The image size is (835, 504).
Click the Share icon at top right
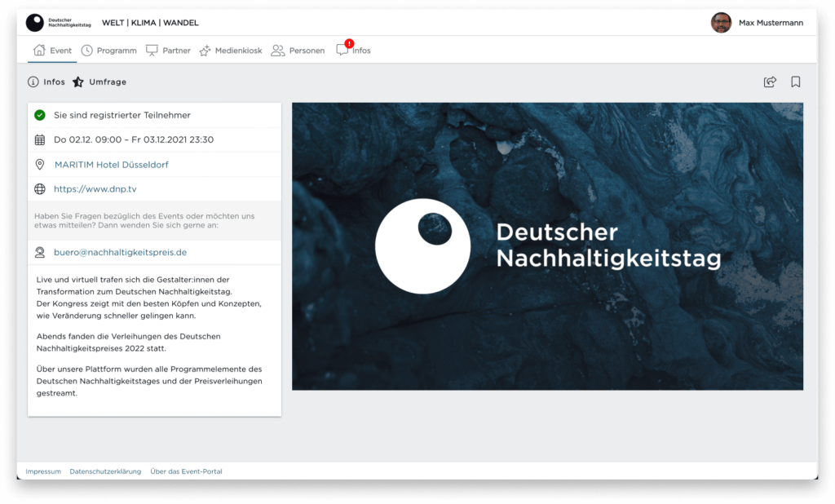click(770, 82)
